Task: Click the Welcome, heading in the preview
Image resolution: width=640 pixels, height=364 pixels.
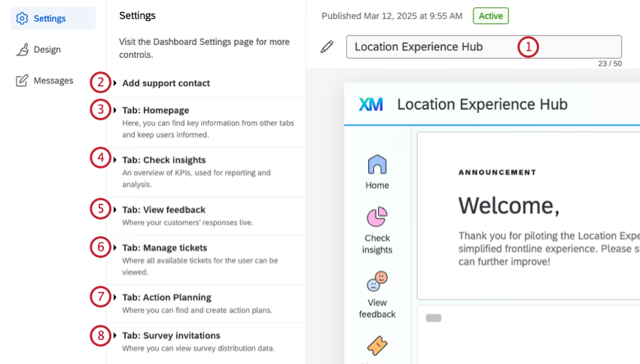Action: (x=508, y=205)
